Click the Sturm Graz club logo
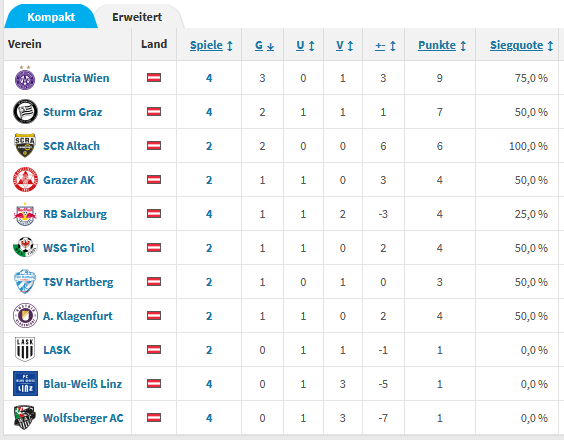The width and height of the screenshot is (564, 440). pos(25,112)
